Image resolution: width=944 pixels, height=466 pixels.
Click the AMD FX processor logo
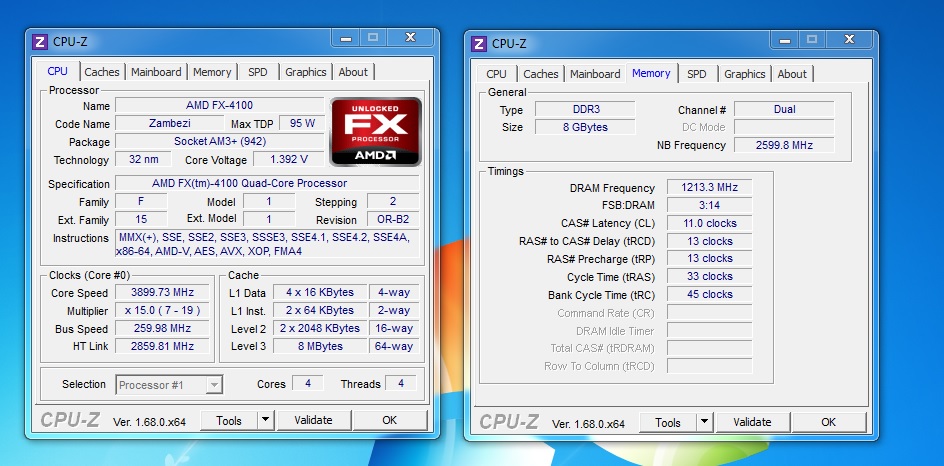point(375,132)
